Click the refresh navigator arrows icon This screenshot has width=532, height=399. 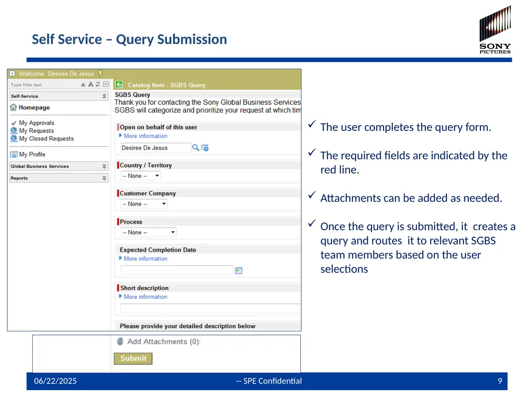pos(98,84)
